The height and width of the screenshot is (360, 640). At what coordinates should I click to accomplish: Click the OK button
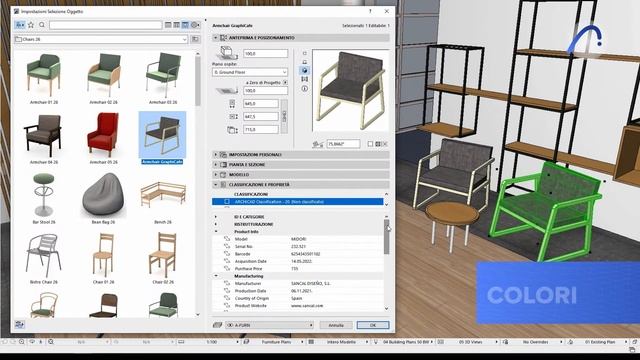373,325
